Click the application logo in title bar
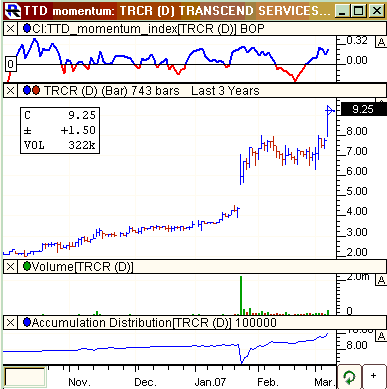387x389 pixels. (13, 11)
